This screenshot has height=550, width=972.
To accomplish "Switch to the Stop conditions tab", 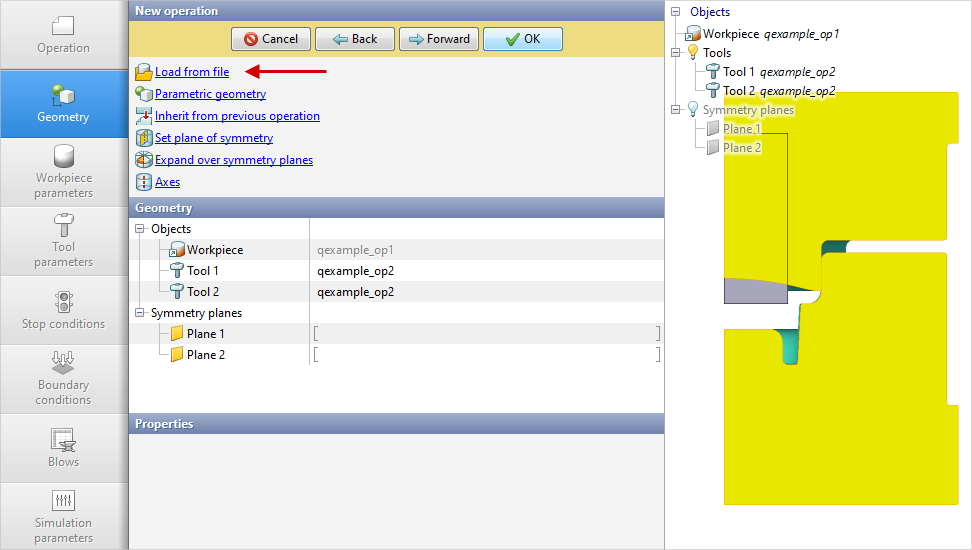I will (64, 310).
